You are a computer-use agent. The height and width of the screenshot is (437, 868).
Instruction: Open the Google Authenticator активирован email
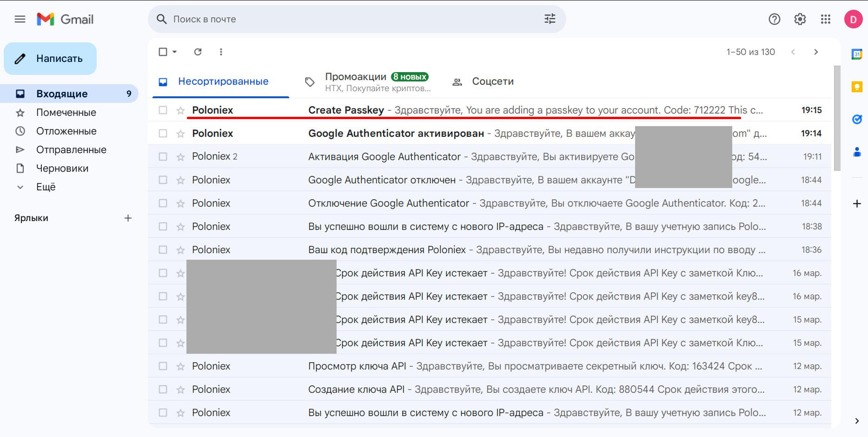tap(490, 134)
